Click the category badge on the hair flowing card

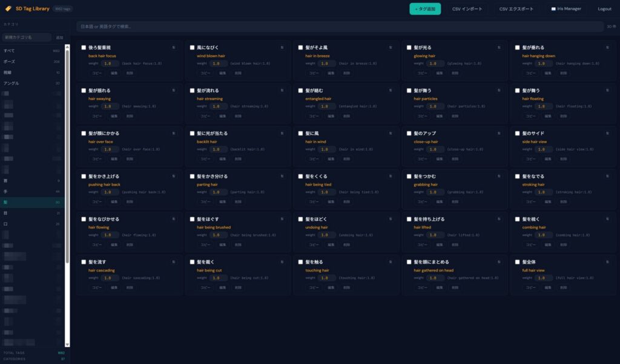coord(174,219)
